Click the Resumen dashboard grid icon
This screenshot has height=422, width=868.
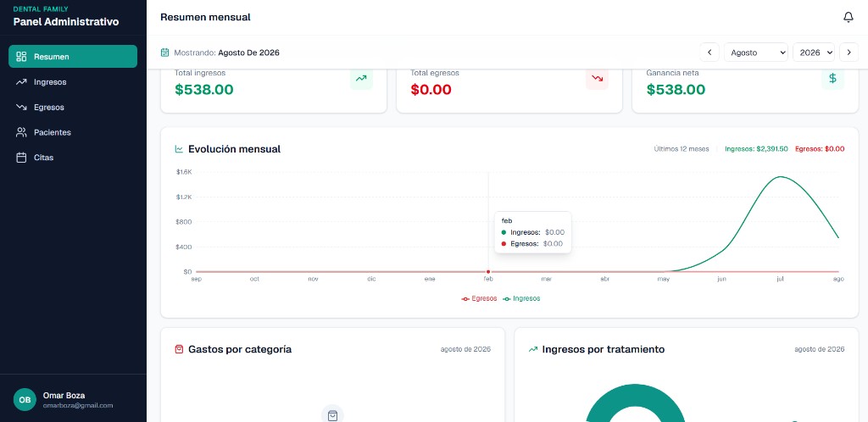(x=21, y=57)
